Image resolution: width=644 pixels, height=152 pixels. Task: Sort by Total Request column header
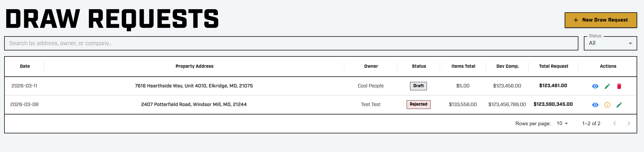553,66
